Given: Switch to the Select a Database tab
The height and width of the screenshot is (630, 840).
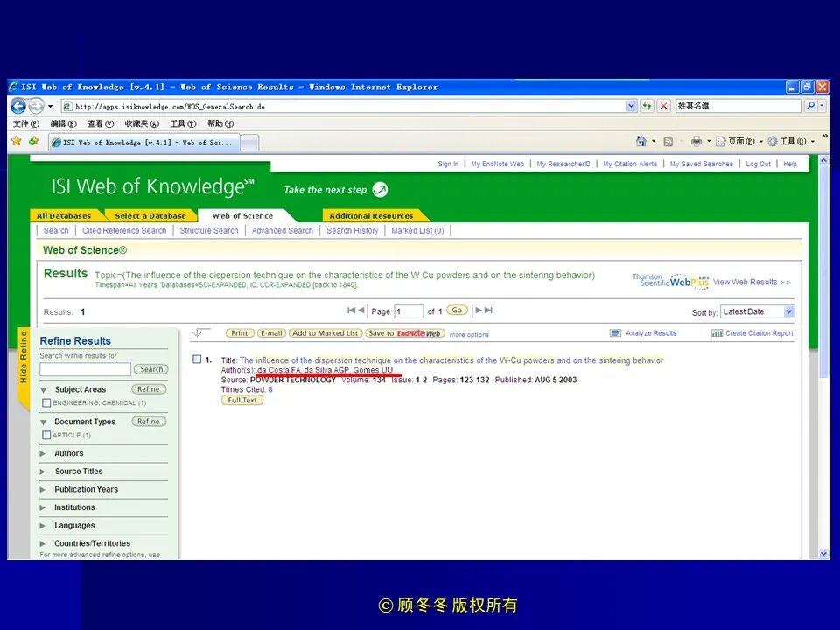Looking at the screenshot, I should (150, 215).
